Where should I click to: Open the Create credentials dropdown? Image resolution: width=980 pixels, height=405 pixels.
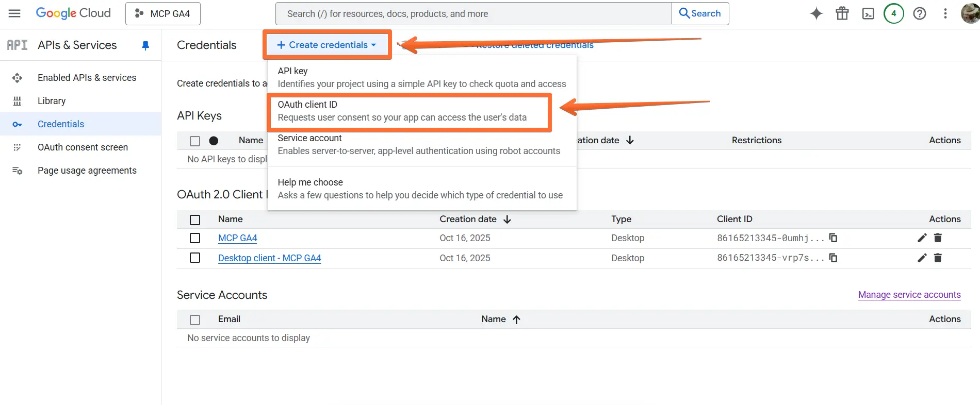pos(327,45)
